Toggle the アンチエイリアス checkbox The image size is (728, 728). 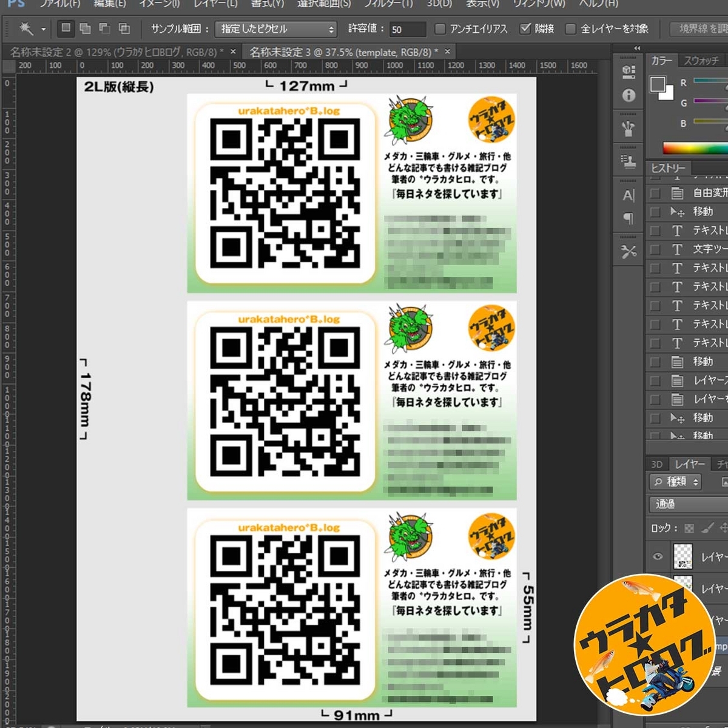click(440, 29)
